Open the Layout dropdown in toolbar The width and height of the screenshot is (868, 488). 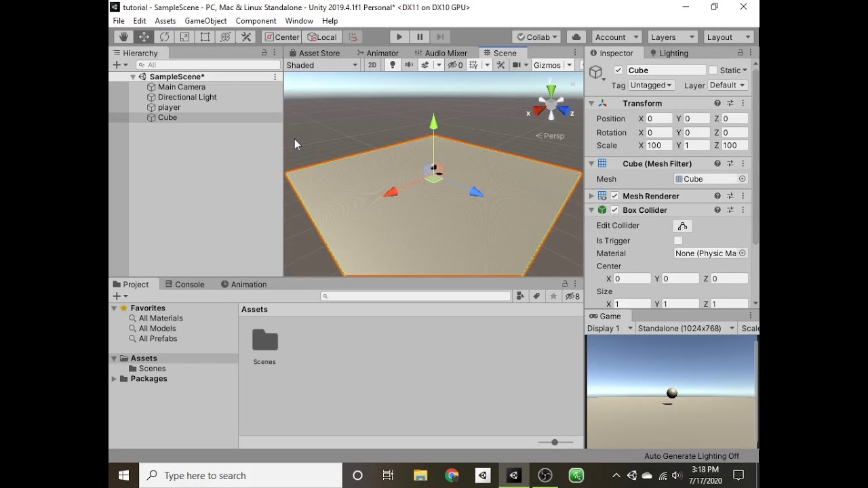(728, 37)
